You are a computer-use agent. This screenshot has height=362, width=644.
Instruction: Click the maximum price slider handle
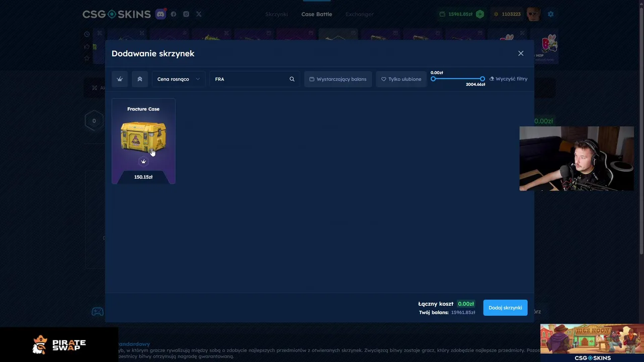(x=482, y=79)
